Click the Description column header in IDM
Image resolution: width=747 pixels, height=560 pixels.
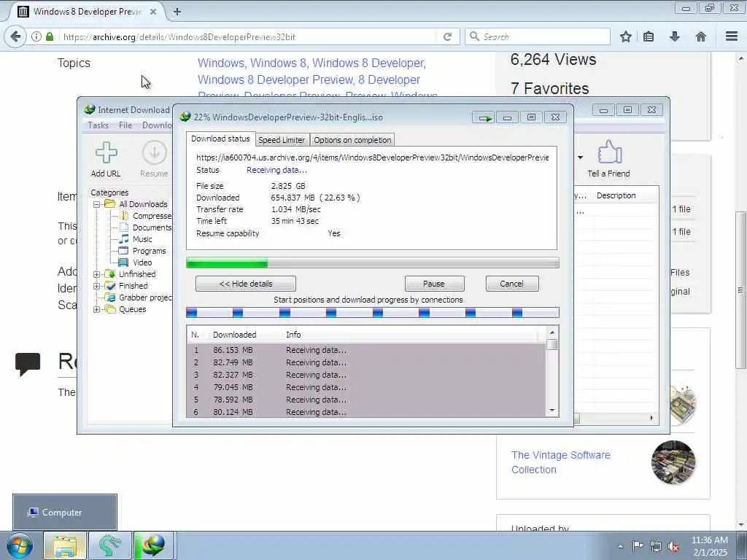(616, 195)
